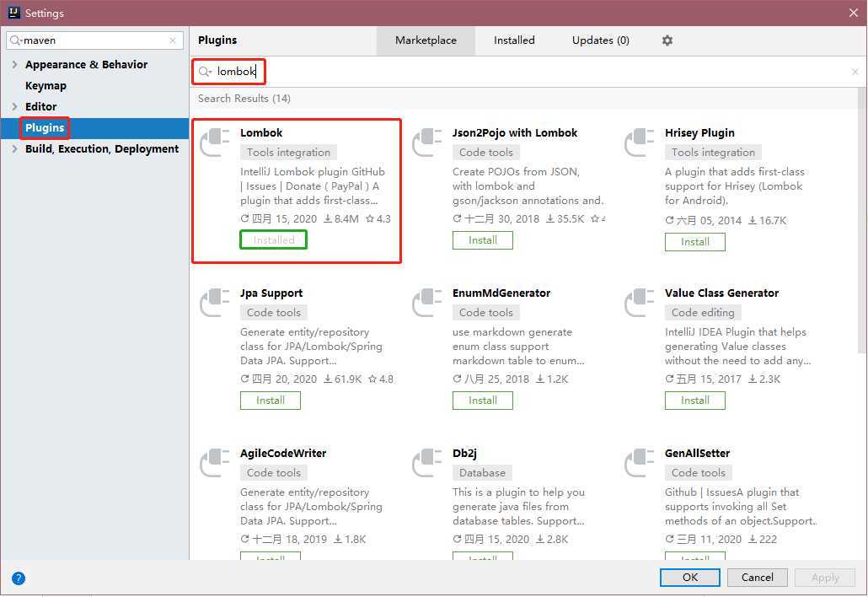Open the EnumMdGenerator title
This screenshot has width=868, height=597.
point(501,293)
